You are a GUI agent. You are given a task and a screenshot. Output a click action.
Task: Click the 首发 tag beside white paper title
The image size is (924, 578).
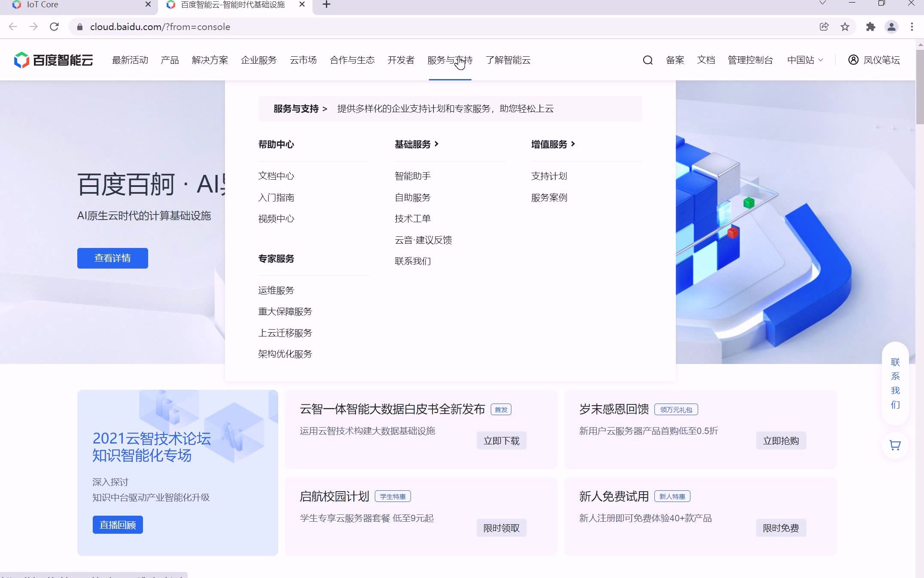(501, 410)
